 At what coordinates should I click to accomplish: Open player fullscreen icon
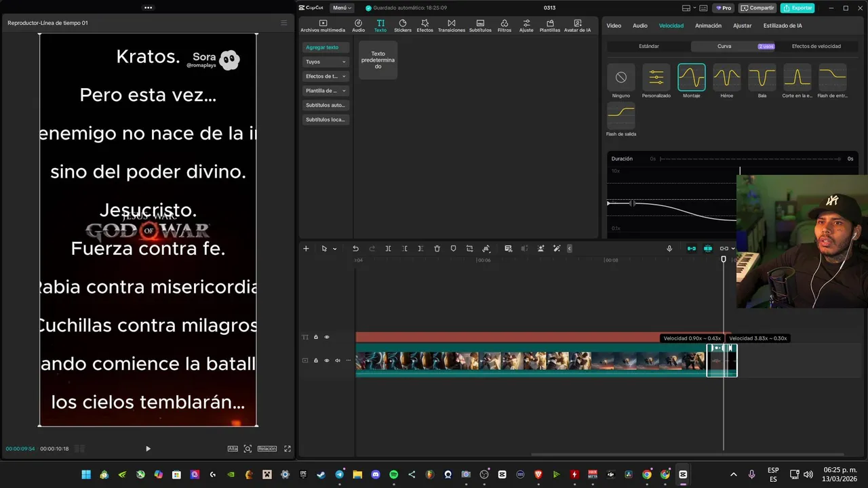[x=288, y=449]
